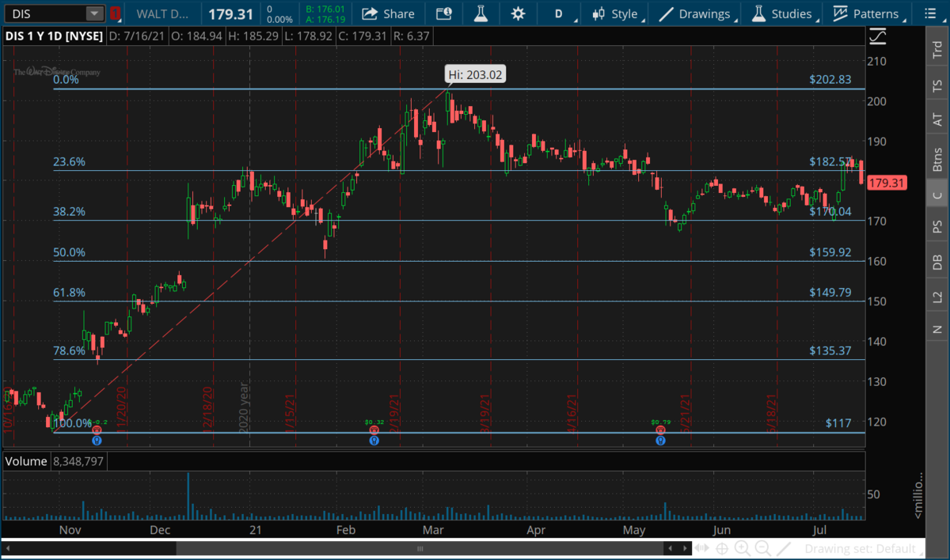Click the 78.6% Fibonacci retracement label

[69, 351]
